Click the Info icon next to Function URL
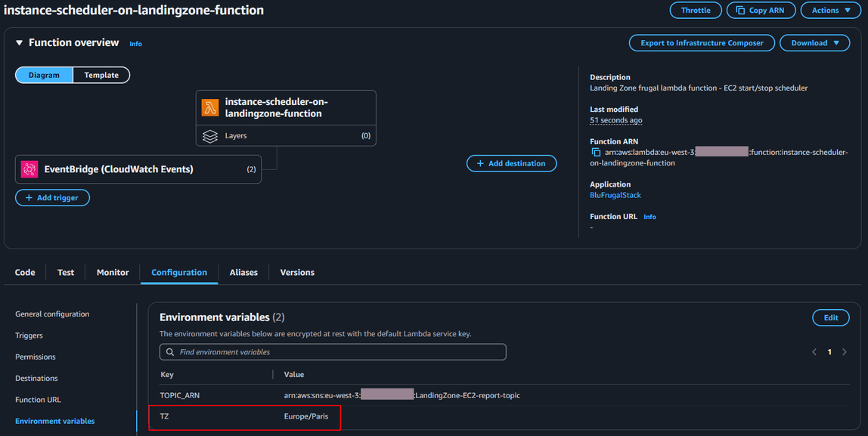 (x=649, y=216)
